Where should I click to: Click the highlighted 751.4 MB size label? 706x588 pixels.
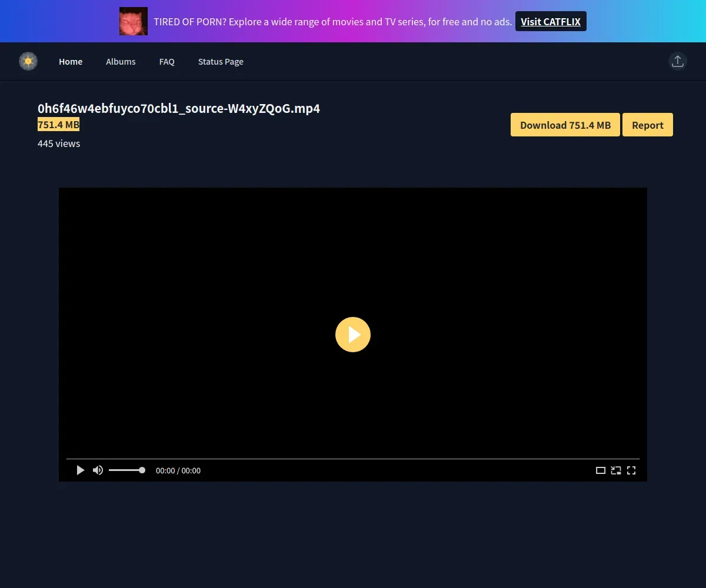click(58, 125)
